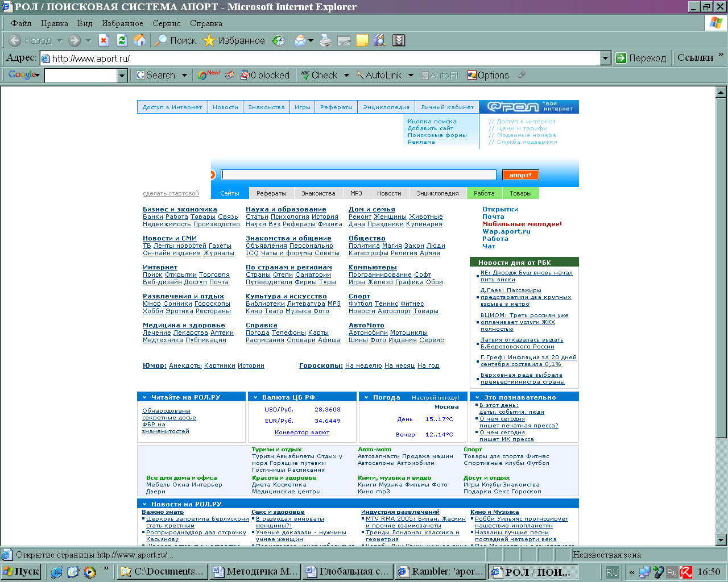Expand the Ссылки toolbar chevron
Viewport: 728px width, 582px height.
[721, 55]
